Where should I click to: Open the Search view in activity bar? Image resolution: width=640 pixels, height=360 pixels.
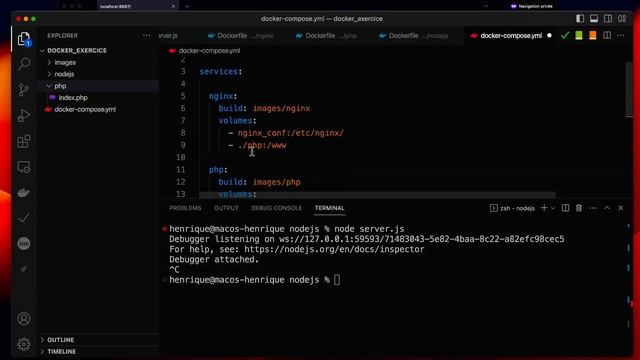click(x=24, y=64)
